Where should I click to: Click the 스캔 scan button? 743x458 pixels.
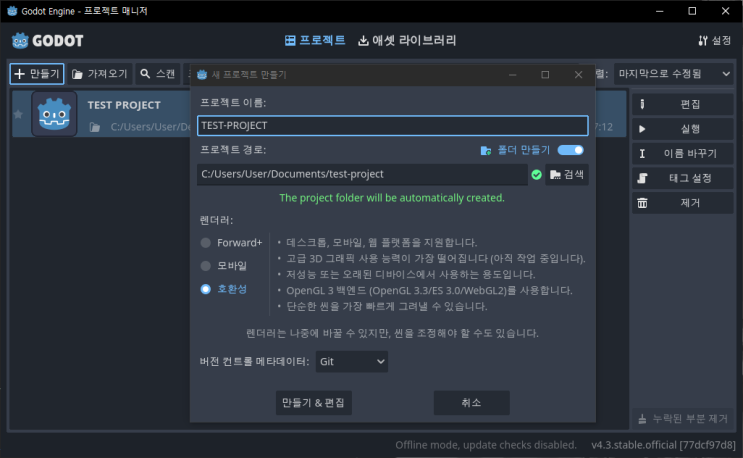point(158,74)
